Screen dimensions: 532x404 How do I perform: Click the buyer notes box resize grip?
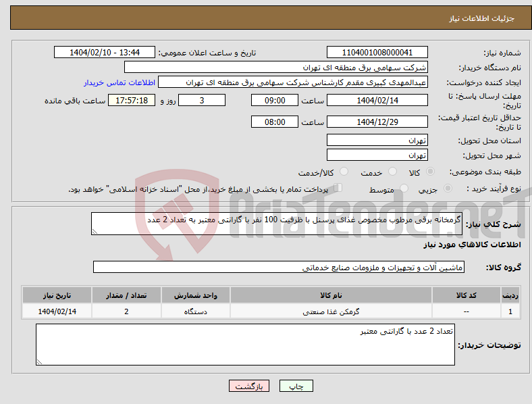[x=39, y=362]
